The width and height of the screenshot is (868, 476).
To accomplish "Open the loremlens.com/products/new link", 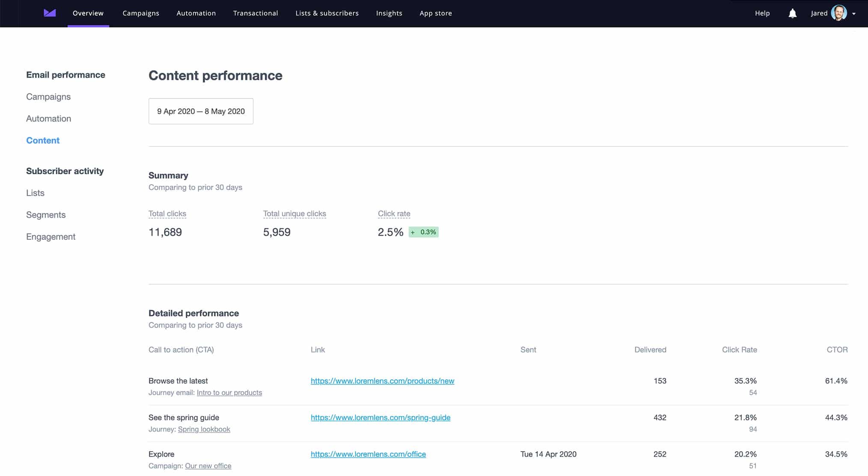I will (x=382, y=381).
